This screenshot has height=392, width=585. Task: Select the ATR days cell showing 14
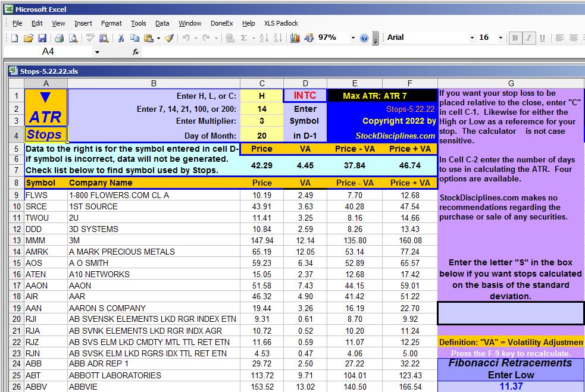[261, 109]
